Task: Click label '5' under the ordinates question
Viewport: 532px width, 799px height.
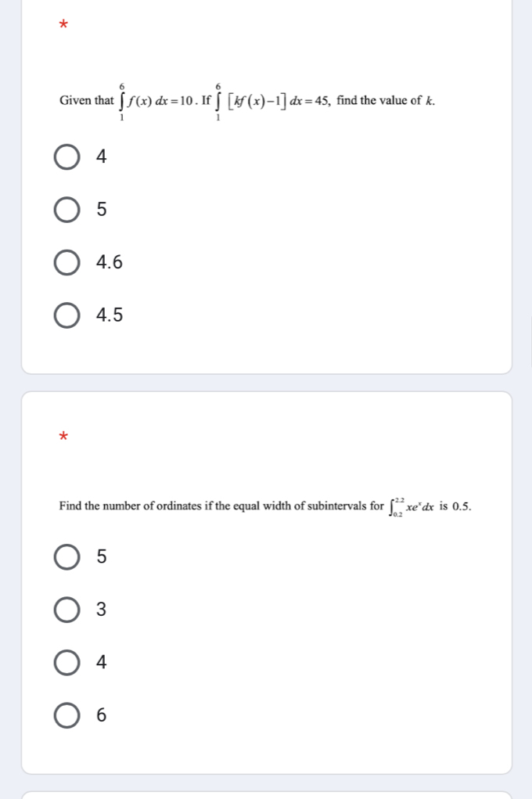Action: point(101,556)
